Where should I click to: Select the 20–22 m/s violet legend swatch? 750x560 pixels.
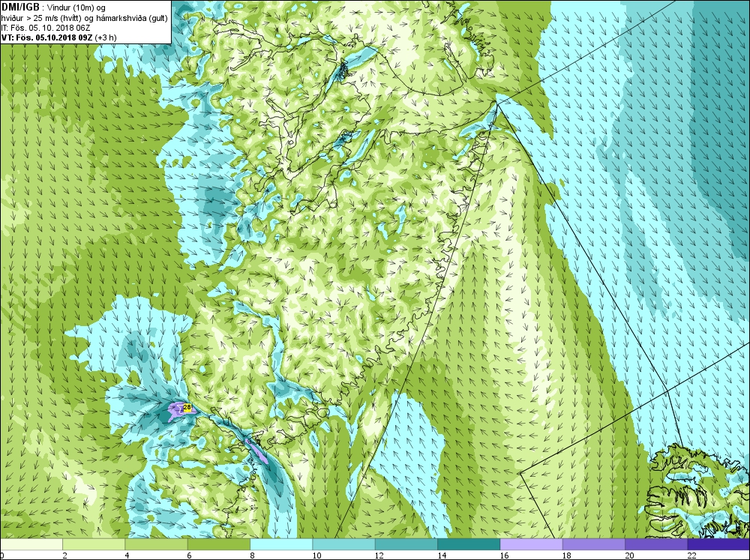click(656, 544)
